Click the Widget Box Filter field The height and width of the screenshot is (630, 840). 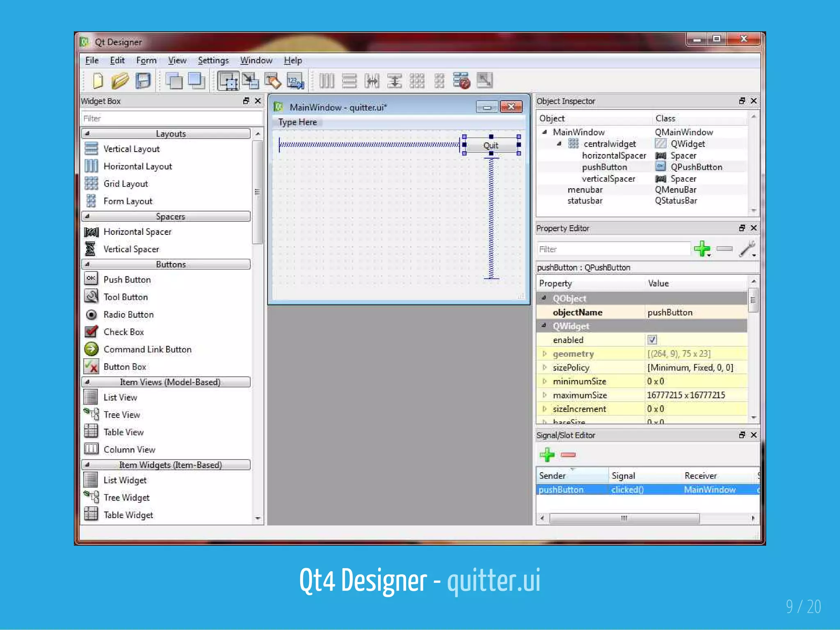(171, 118)
